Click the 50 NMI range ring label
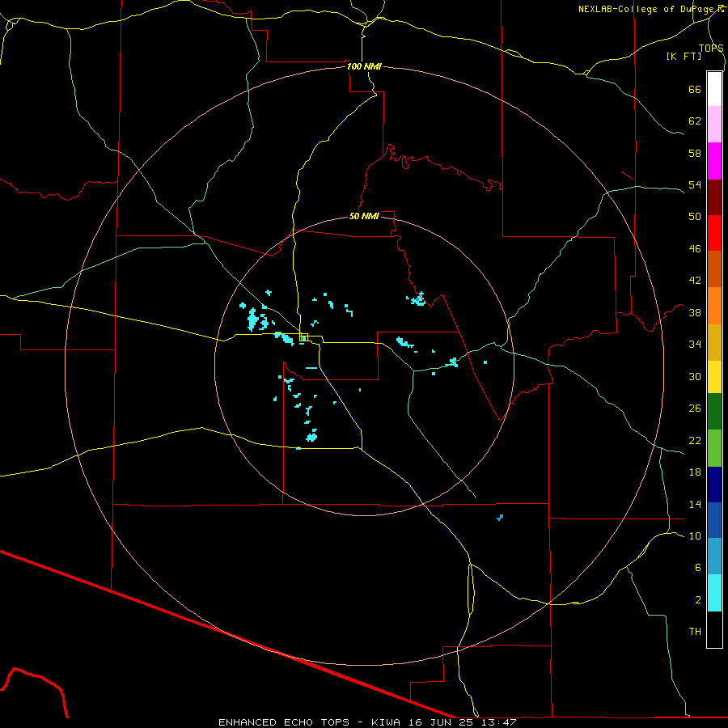The image size is (728, 728). [x=364, y=216]
